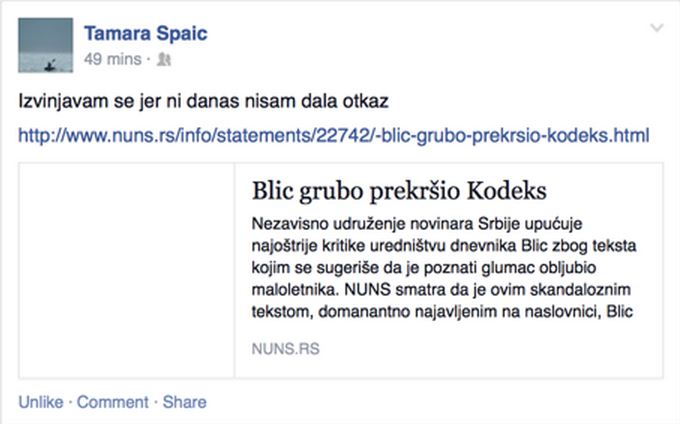
Task: Click the Tamara Spaic name link
Action: [147, 34]
